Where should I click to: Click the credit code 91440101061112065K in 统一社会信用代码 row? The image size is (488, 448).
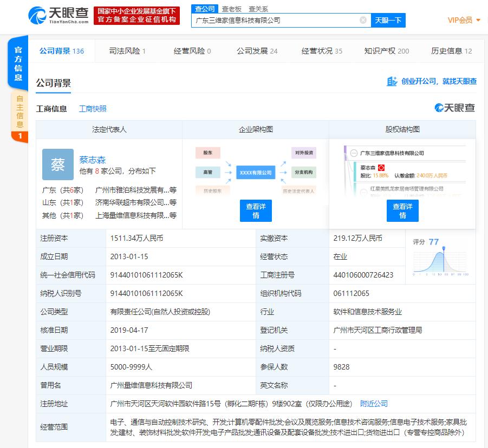click(x=147, y=275)
